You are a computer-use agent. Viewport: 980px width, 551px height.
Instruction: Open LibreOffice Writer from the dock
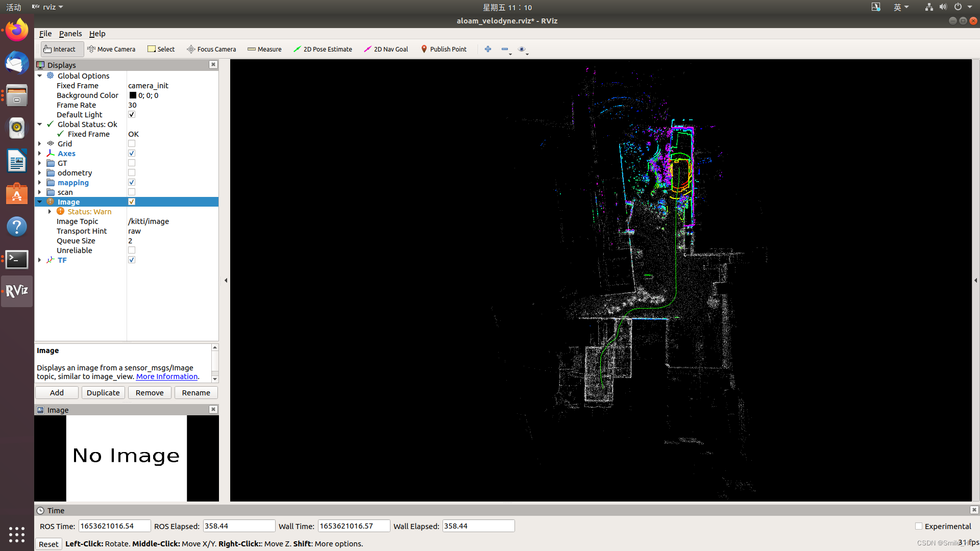[17, 161]
